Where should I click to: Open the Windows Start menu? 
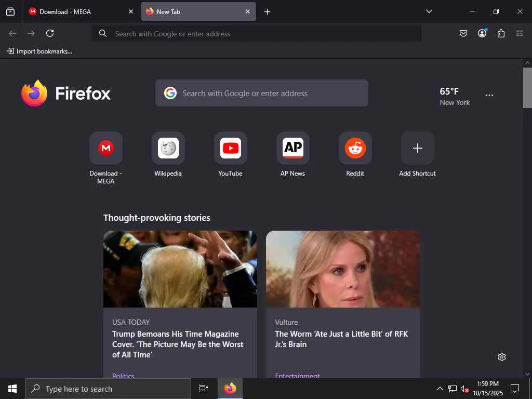[12, 389]
